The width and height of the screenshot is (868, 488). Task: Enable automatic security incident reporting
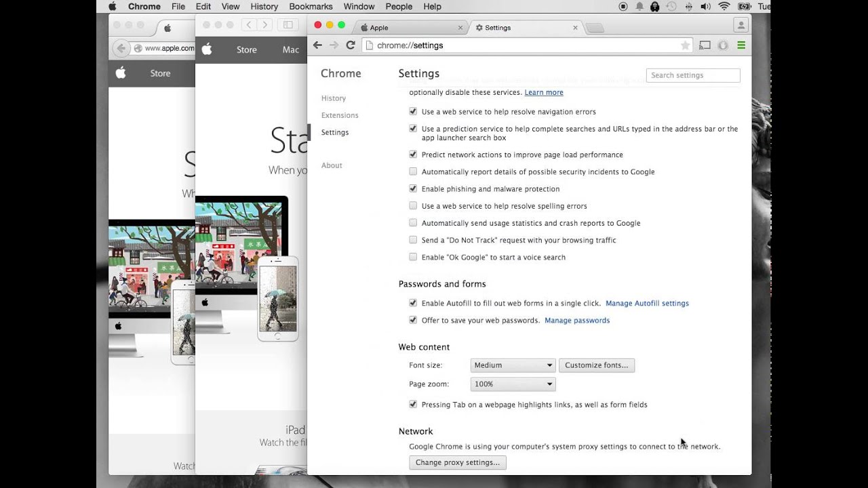point(413,171)
